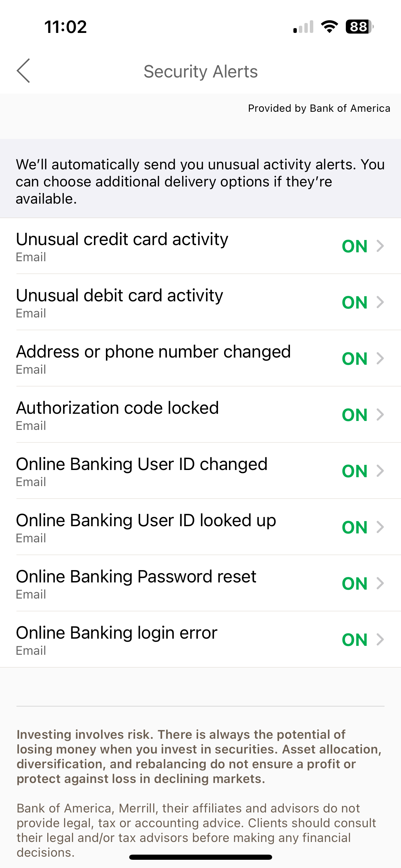Tap the Security Alerts page title
Viewport: 401px width, 868px height.
[200, 72]
